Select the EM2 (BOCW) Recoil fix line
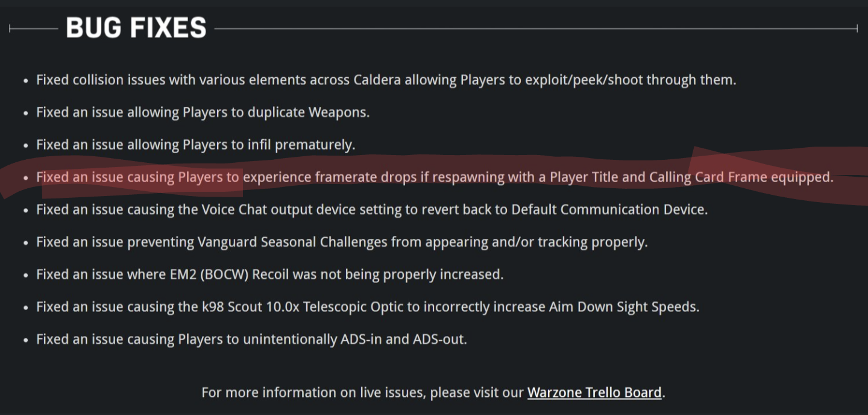This screenshot has height=415, width=868. [269, 274]
